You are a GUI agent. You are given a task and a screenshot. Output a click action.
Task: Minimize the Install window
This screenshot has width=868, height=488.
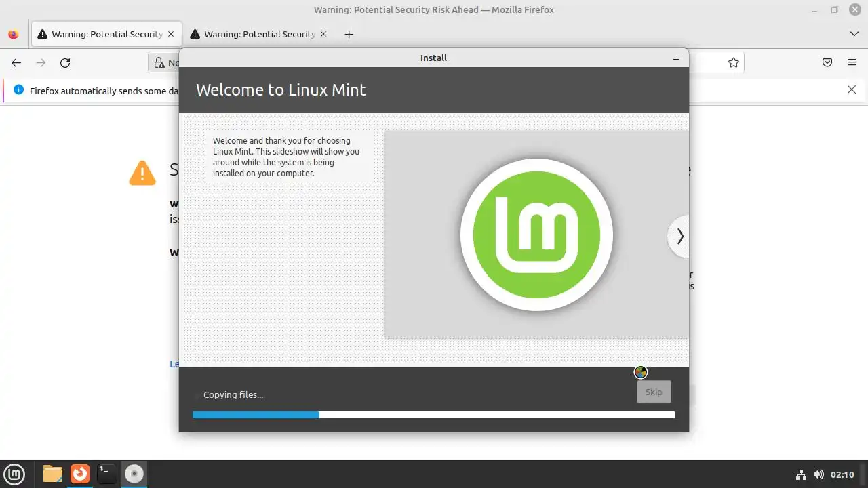pyautogui.click(x=675, y=58)
